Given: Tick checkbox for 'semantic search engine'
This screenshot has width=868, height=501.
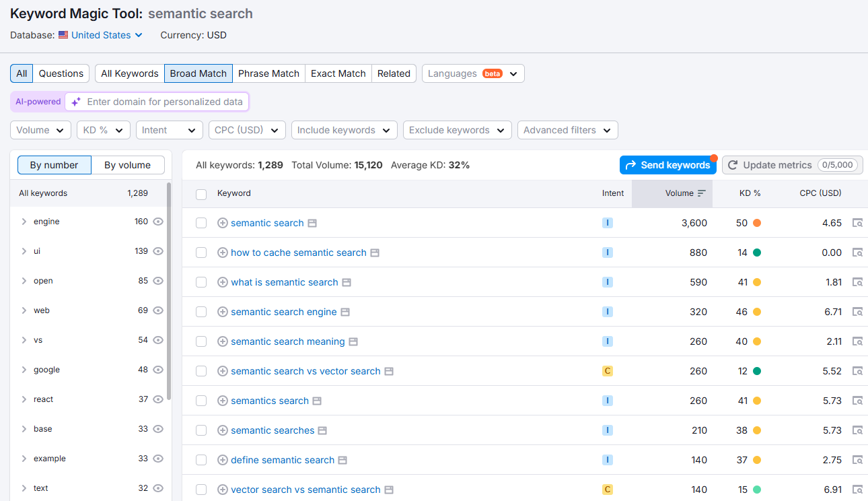Looking at the screenshot, I should click(201, 312).
